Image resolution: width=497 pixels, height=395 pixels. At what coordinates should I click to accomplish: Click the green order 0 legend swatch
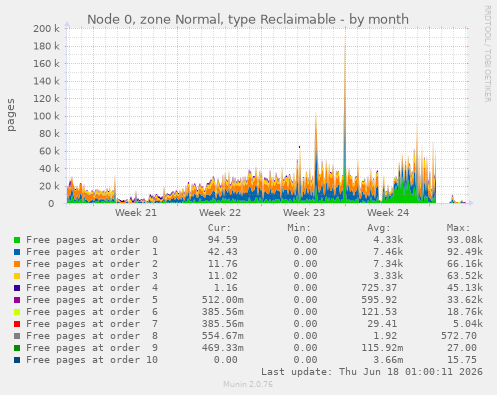[17, 240]
